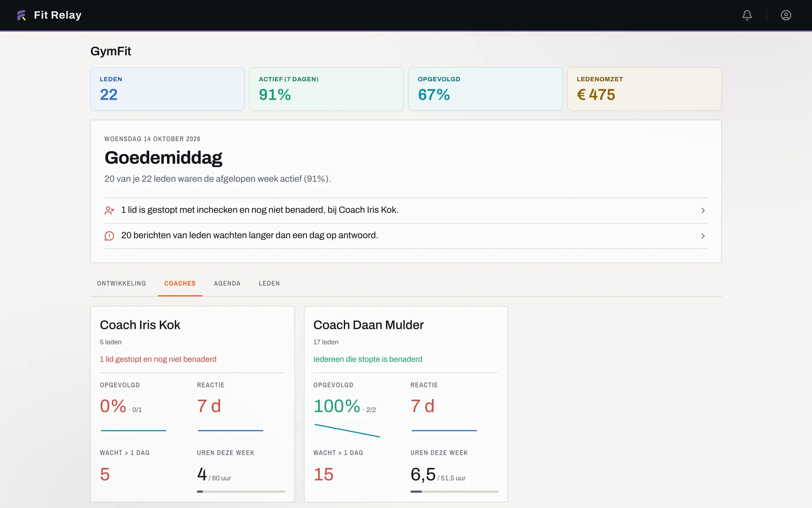This screenshot has width=812, height=508.
Task: Click the Opgevolgd 67% stat card
Action: point(485,89)
